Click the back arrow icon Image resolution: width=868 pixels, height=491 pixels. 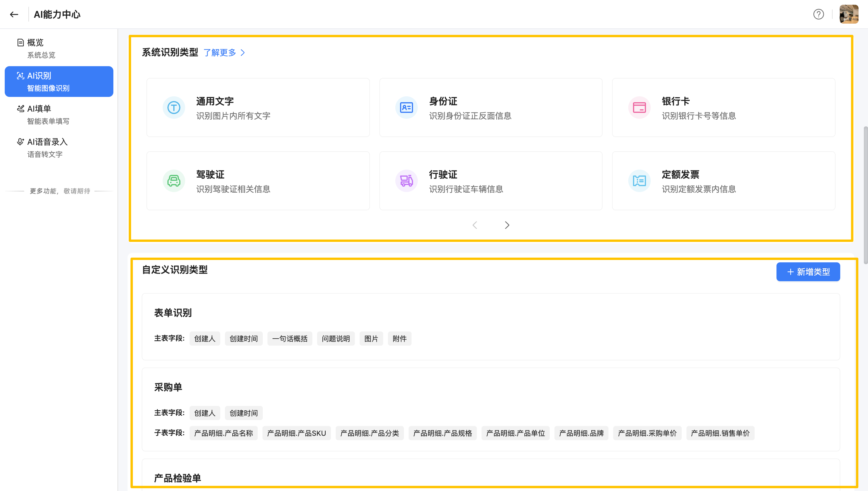point(14,14)
